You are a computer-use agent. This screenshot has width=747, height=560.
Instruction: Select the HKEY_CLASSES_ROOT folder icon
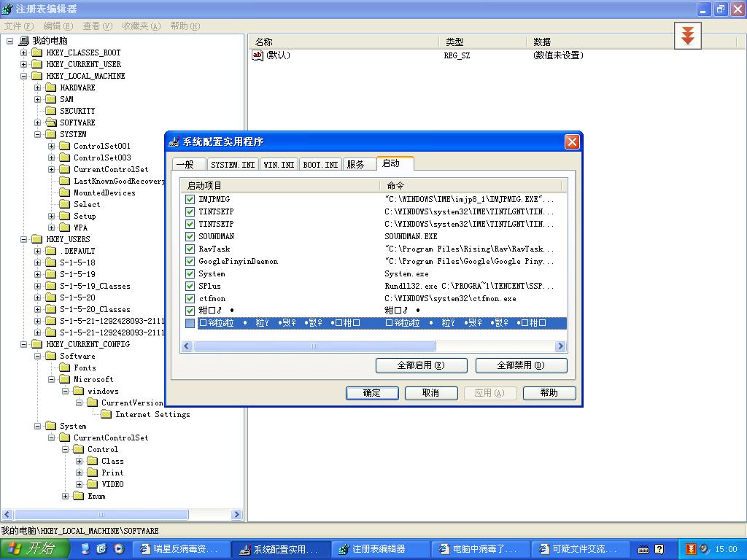pyautogui.click(x=36, y=52)
